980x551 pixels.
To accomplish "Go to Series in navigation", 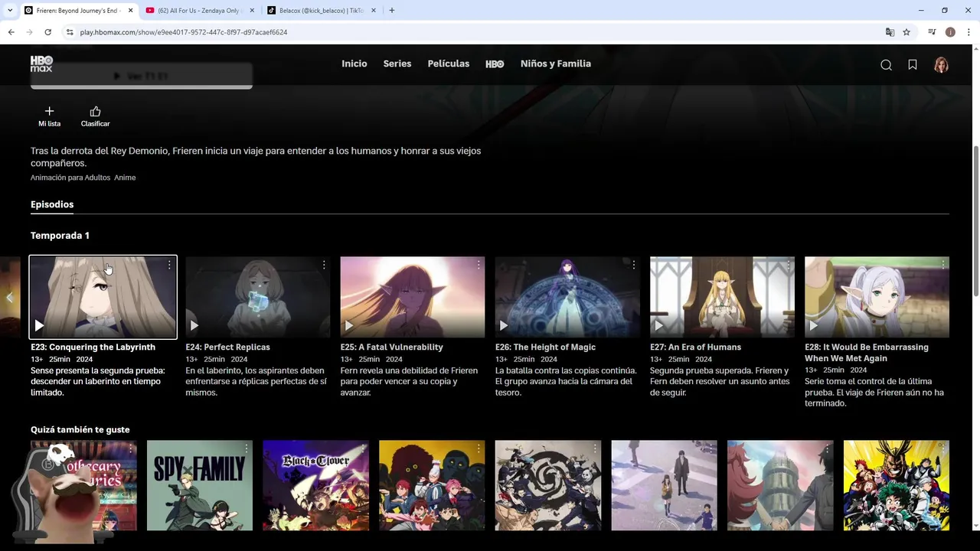I will [x=397, y=64].
